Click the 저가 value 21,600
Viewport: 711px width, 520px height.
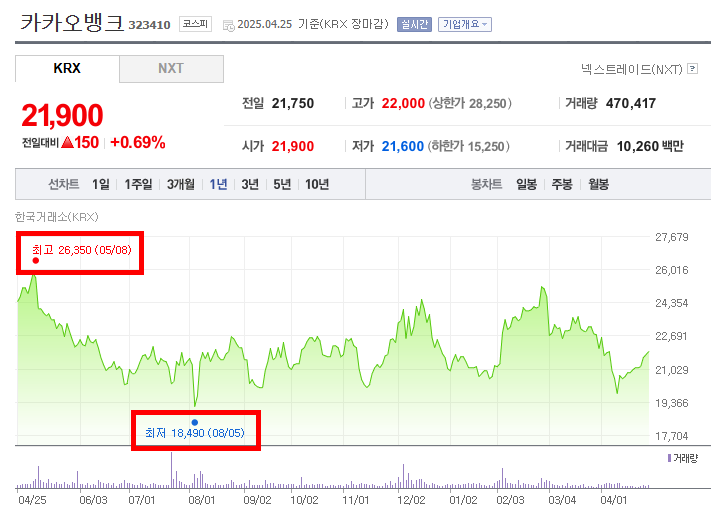pyautogui.click(x=402, y=146)
